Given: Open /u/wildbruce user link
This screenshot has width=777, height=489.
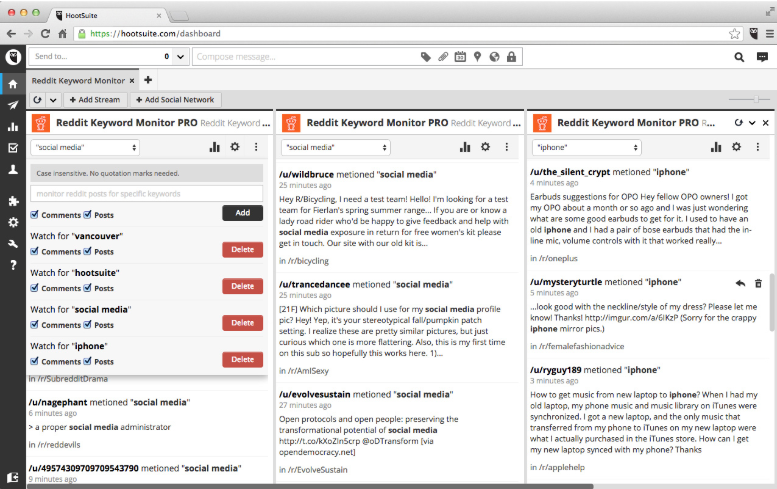Looking at the screenshot, I should pos(307,174).
